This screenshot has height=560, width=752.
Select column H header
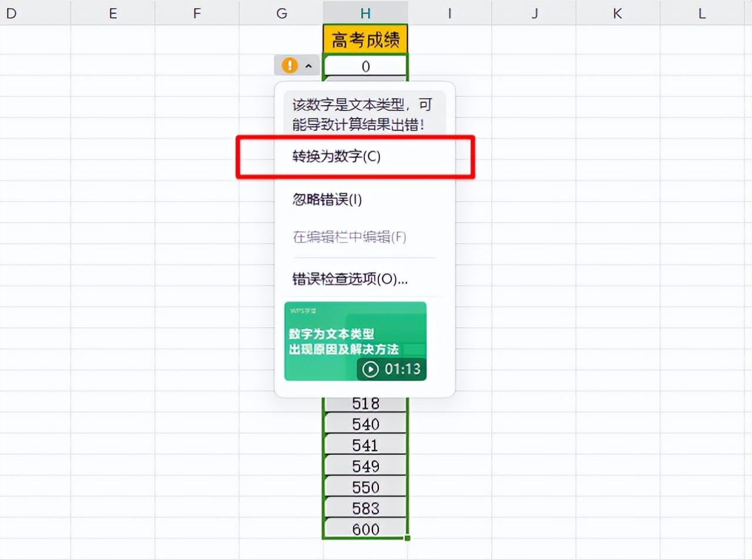365,13
